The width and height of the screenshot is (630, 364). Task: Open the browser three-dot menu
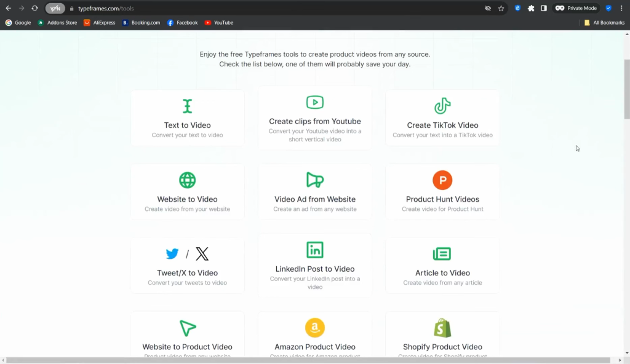621,8
